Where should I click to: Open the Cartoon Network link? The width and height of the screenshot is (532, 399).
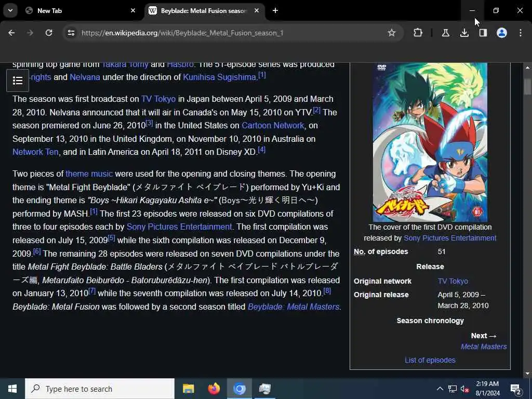pos(273,125)
